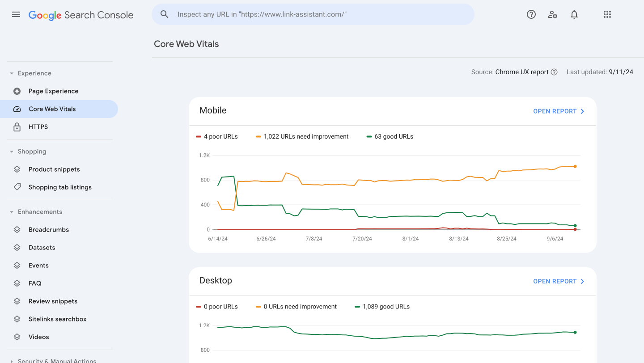
Task: Click the HTTPS lock icon
Action: click(17, 127)
